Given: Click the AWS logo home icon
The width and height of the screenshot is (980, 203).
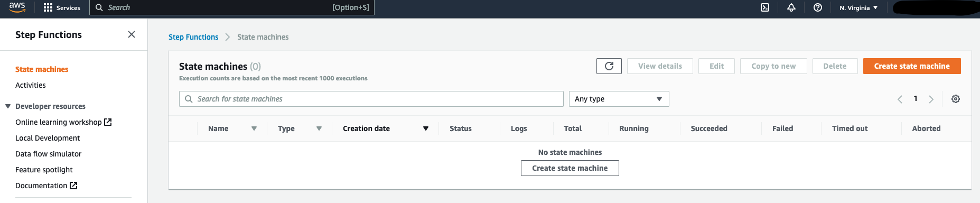Looking at the screenshot, I should 17,7.
